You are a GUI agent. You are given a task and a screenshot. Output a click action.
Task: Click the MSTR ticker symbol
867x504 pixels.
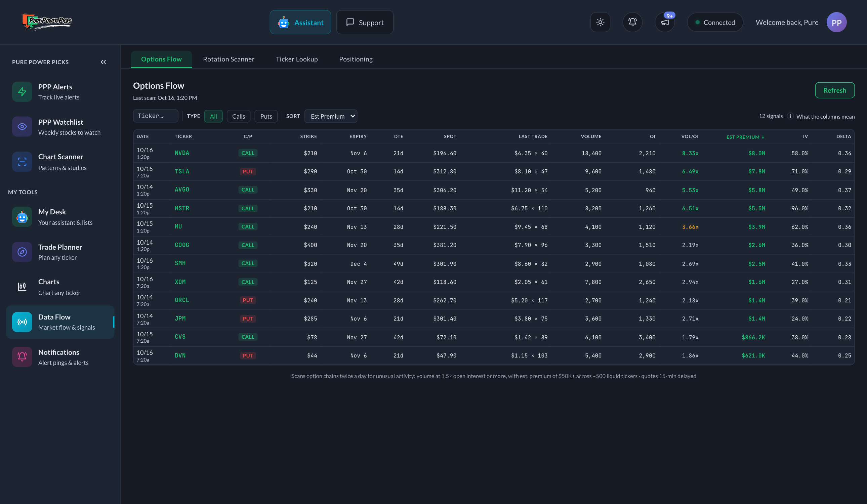pos(182,208)
